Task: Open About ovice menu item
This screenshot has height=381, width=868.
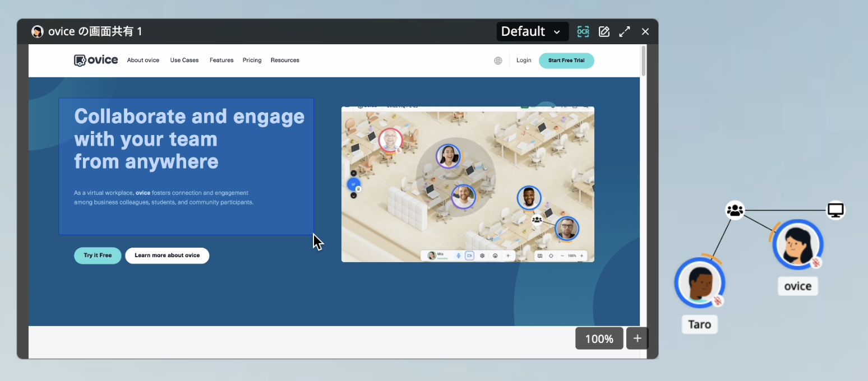Action: [x=143, y=60]
